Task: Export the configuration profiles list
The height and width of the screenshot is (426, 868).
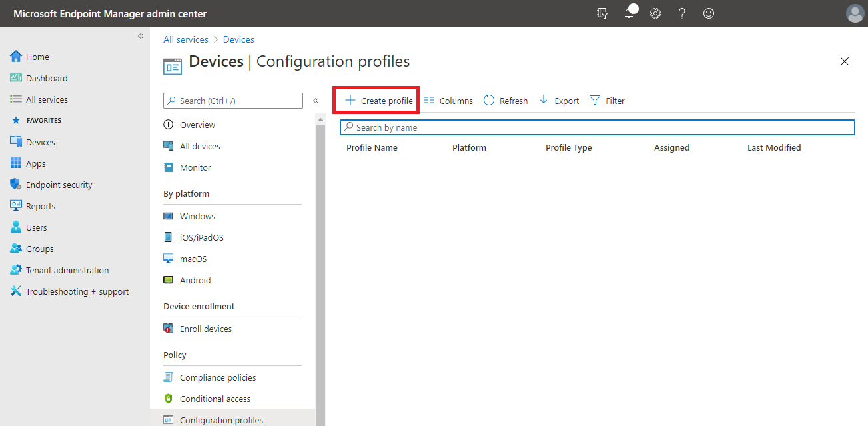Action: [559, 101]
